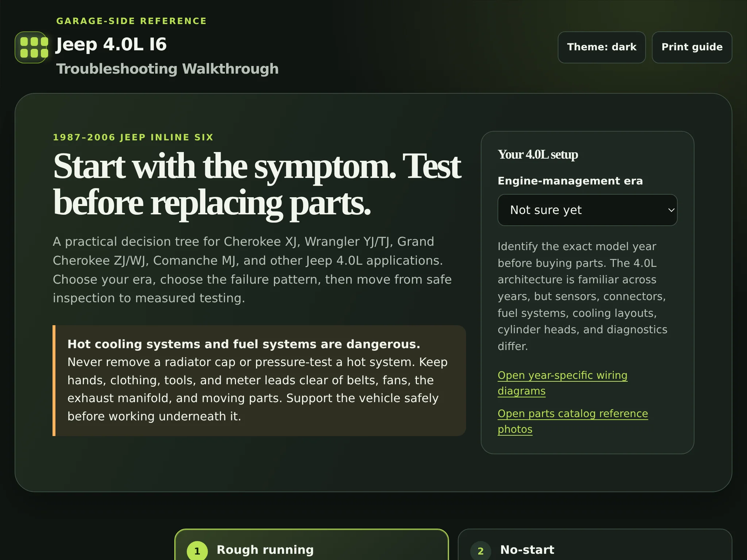
Task: Open year-specific wiring diagrams link
Action: (562, 383)
